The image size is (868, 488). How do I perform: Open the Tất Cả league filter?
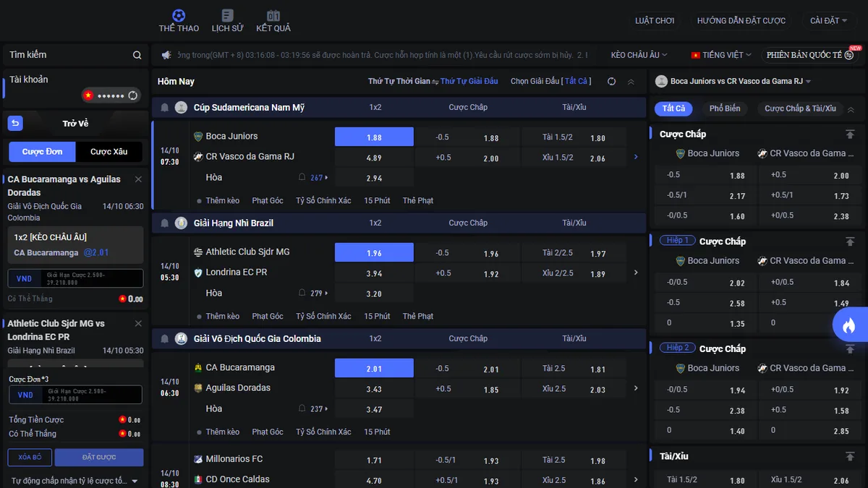576,82
